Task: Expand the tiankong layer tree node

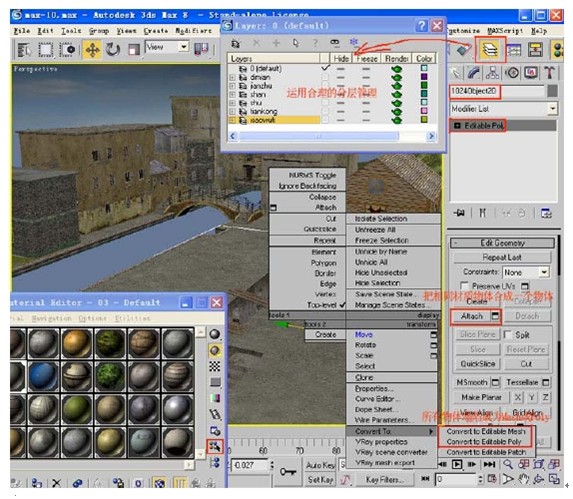Action: [x=232, y=112]
